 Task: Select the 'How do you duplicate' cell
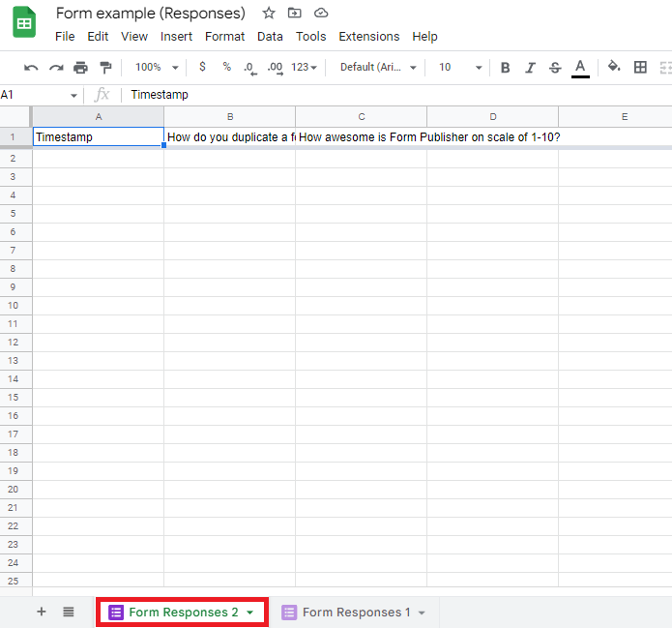pyautogui.click(x=230, y=136)
